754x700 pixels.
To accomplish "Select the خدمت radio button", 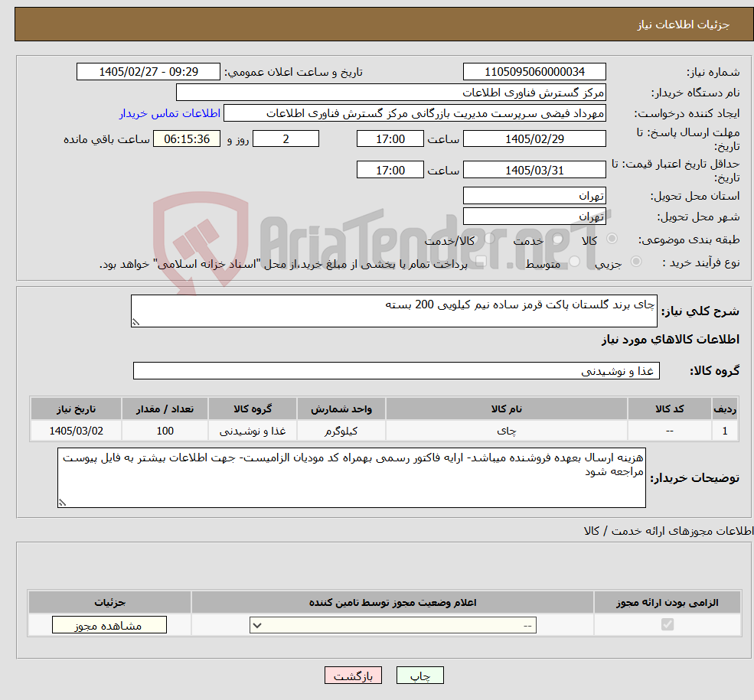I will coord(557,239).
